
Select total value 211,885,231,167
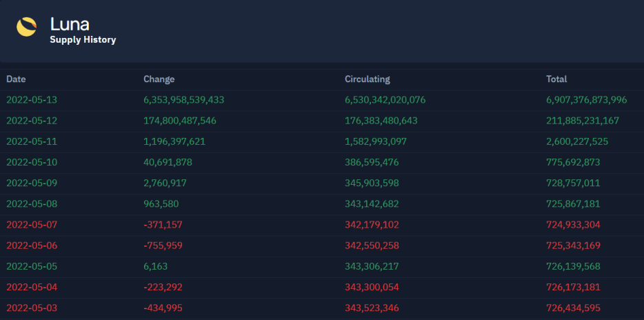[583, 121]
